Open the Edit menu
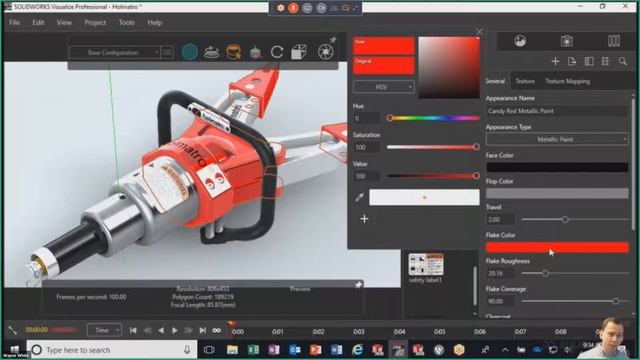 38,22
